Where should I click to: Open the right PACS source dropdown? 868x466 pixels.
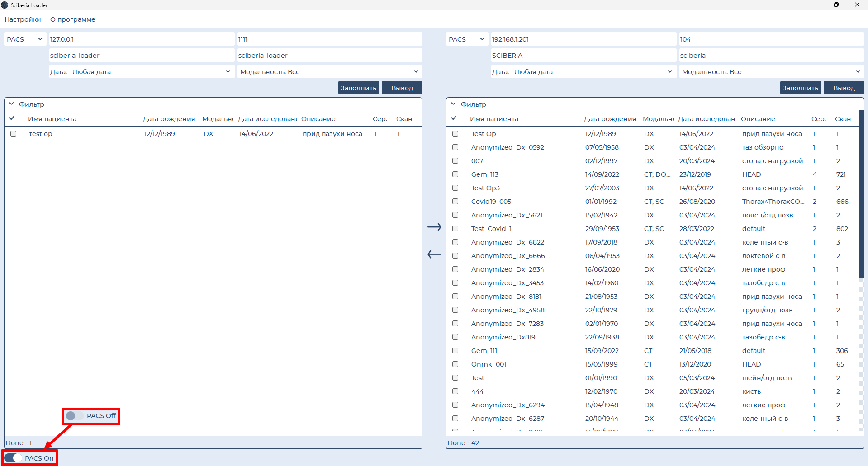(x=467, y=39)
